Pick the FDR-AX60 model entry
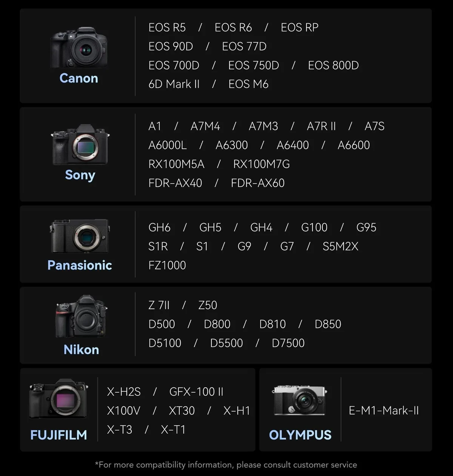Screen dimensions: 453x476 [257, 183]
